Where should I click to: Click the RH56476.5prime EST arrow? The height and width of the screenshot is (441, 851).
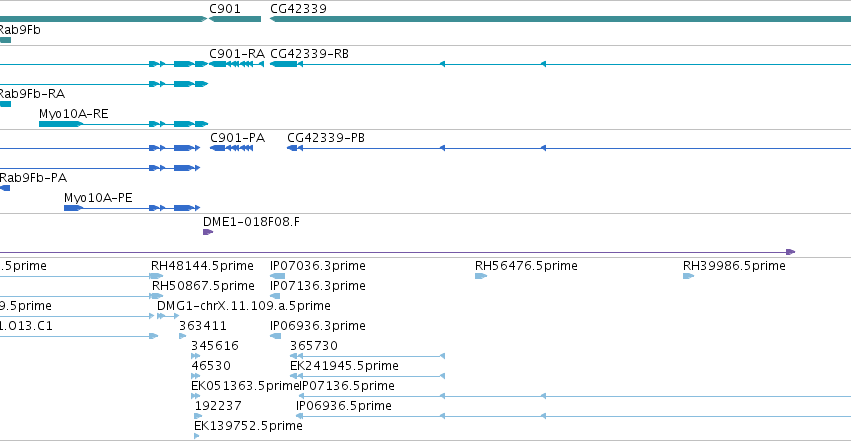pos(481,276)
